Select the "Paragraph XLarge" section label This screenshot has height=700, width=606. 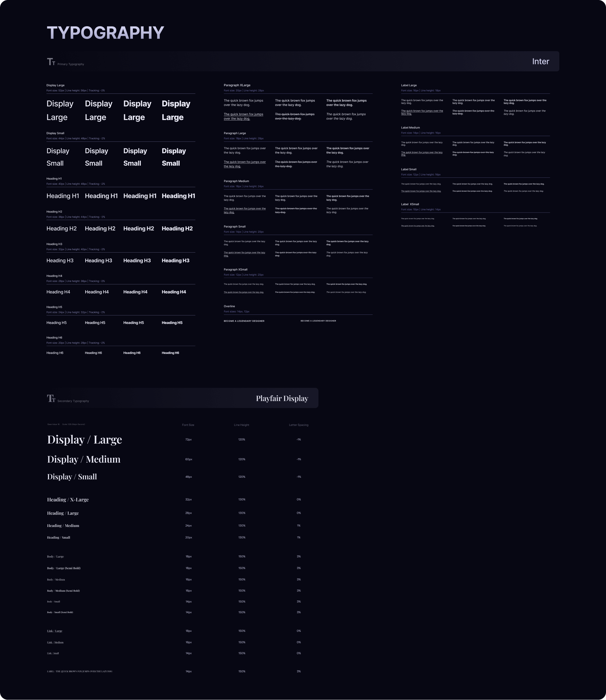(237, 85)
